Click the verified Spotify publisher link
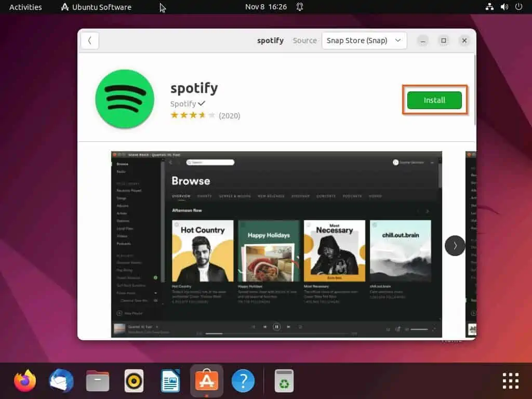The width and height of the screenshot is (532, 399). point(188,103)
